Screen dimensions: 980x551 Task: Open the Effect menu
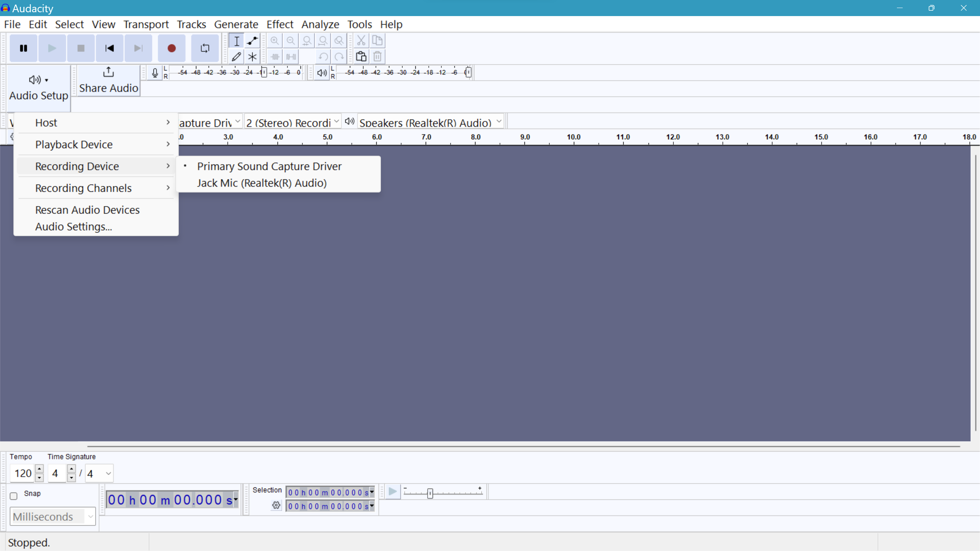point(280,24)
